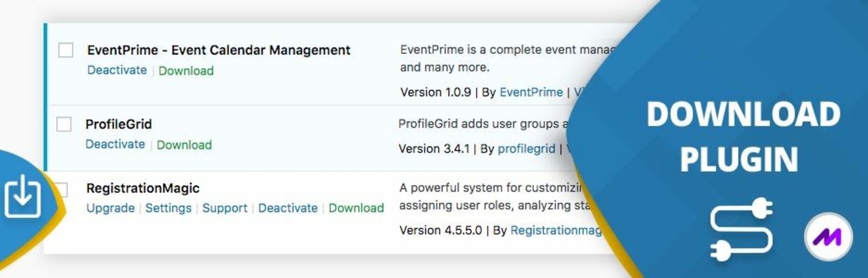Download the RegistrationMagic plugin

point(356,208)
